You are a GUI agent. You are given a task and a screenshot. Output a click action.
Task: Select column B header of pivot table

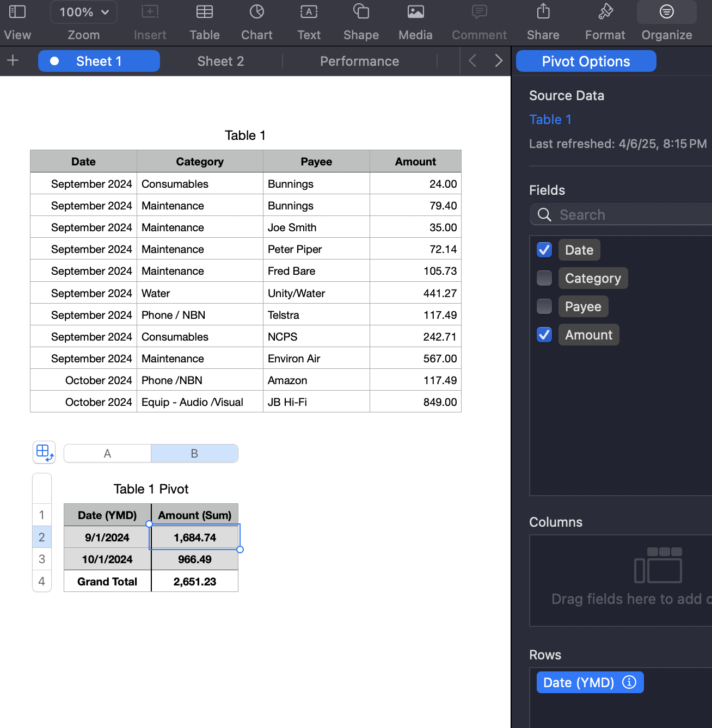194,453
